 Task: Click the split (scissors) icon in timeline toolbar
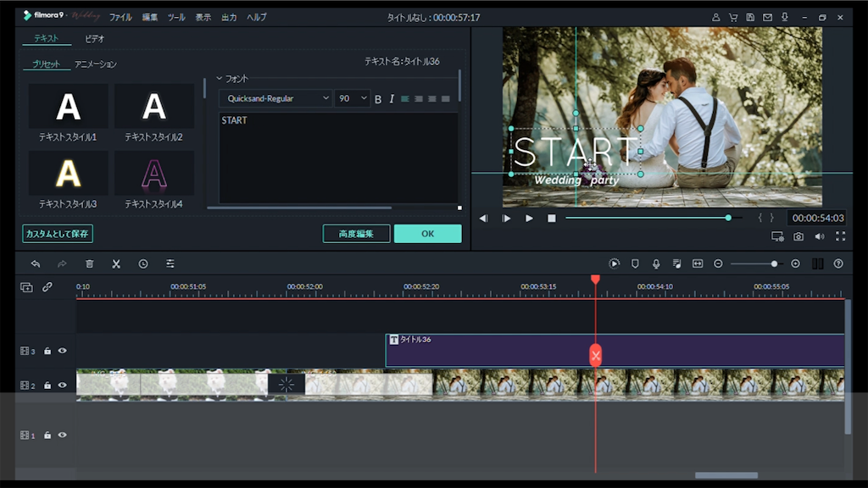point(116,264)
